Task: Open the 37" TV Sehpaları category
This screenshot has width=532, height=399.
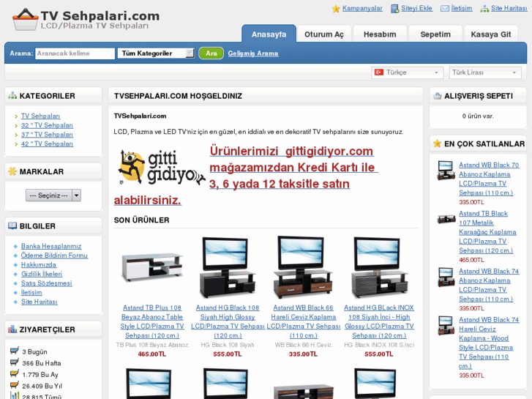Action: [47, 135]
